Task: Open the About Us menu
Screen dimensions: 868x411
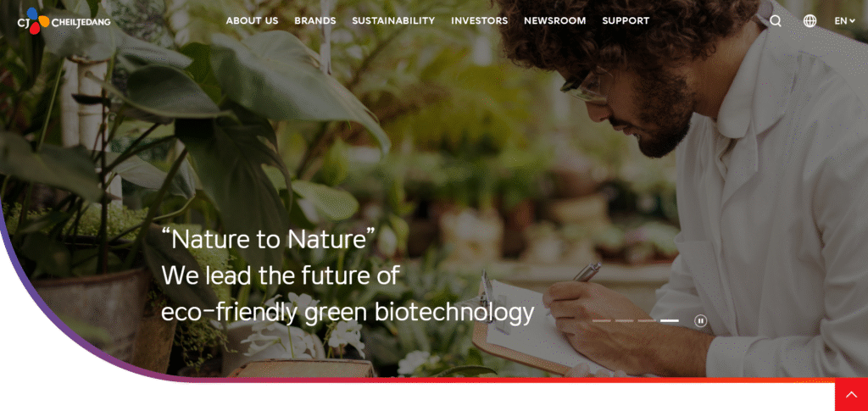Action: coord(252,21)
